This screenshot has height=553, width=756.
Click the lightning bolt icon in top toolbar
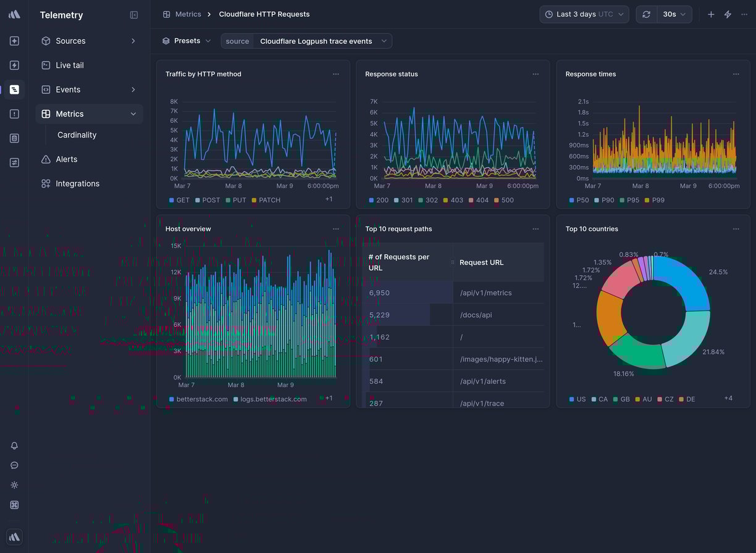pos(728,14)
